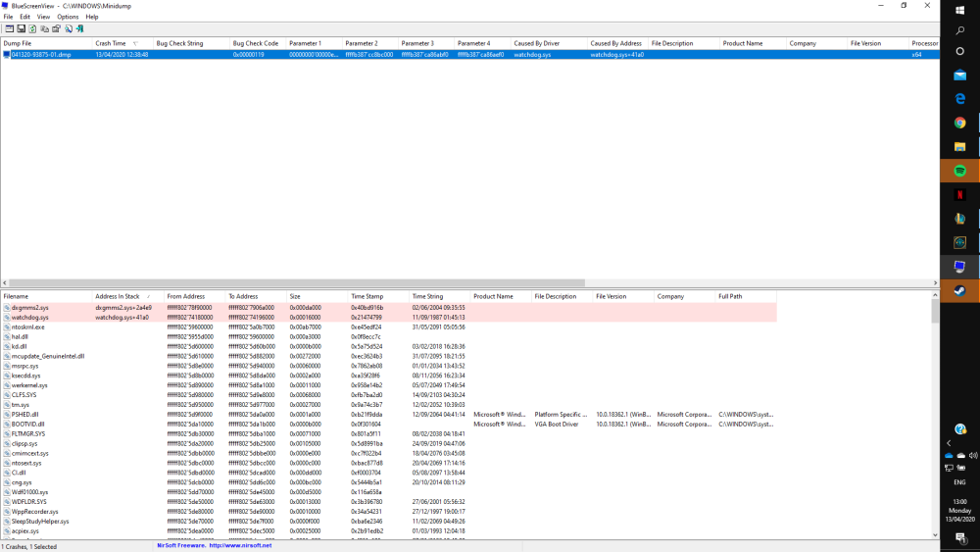980x552 pixels.
Task: Sort by Crash Time column header
Action: pos(111,43)
